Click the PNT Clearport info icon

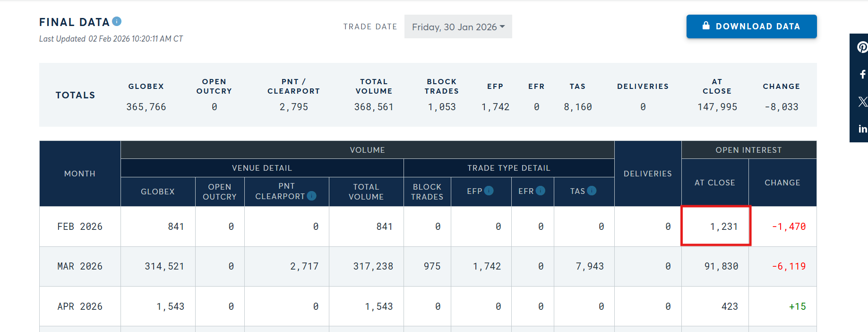point(311,196)
